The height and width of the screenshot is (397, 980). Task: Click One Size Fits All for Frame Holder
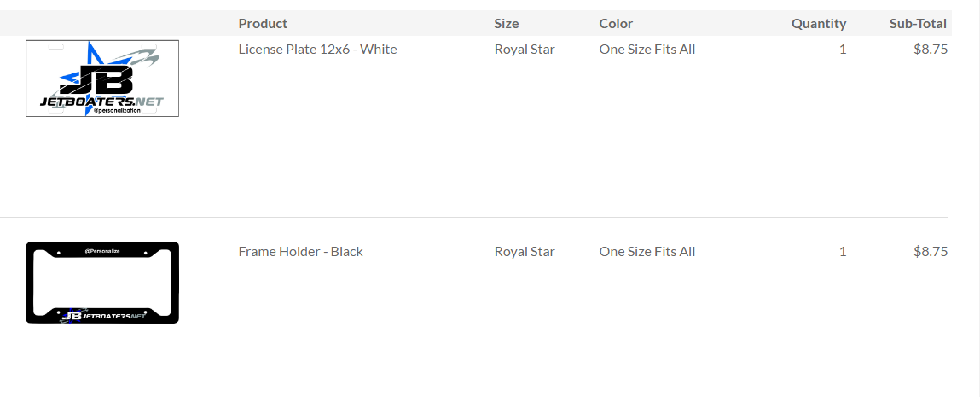(x=647, y=252)
